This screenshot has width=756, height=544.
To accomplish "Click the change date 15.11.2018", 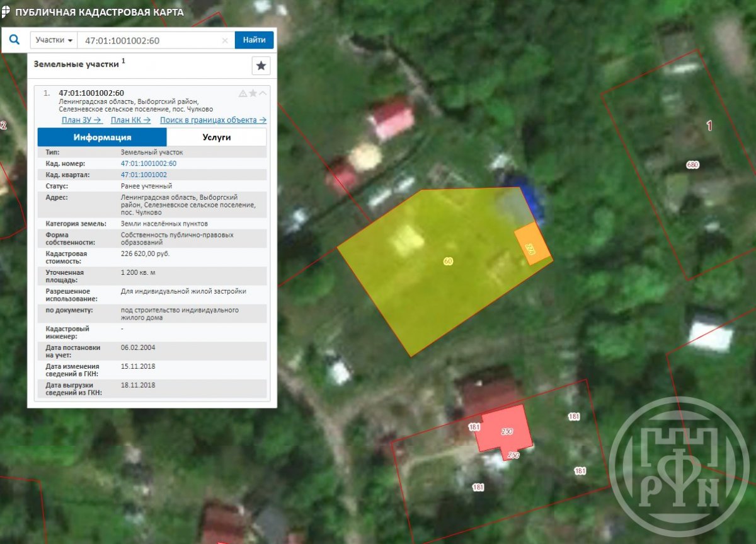I will (137, 366).
